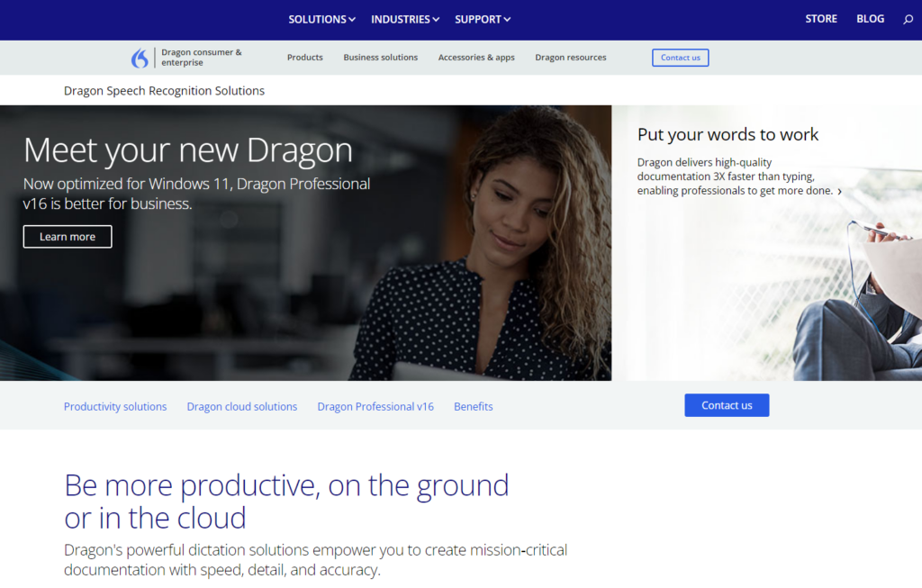
Task: Select Products in the secondary navigation
Action: pos(304,57)
